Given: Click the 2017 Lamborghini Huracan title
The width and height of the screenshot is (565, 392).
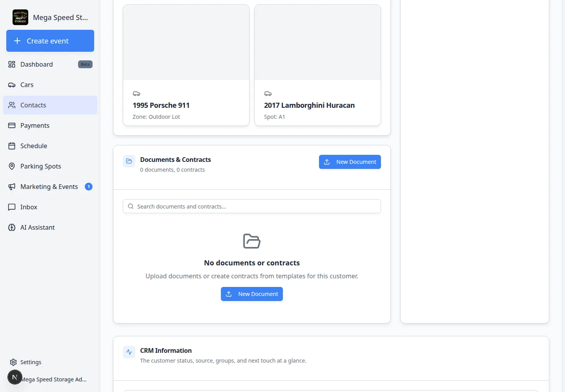Looking at the screenshot, I should [x=310, y=105].
